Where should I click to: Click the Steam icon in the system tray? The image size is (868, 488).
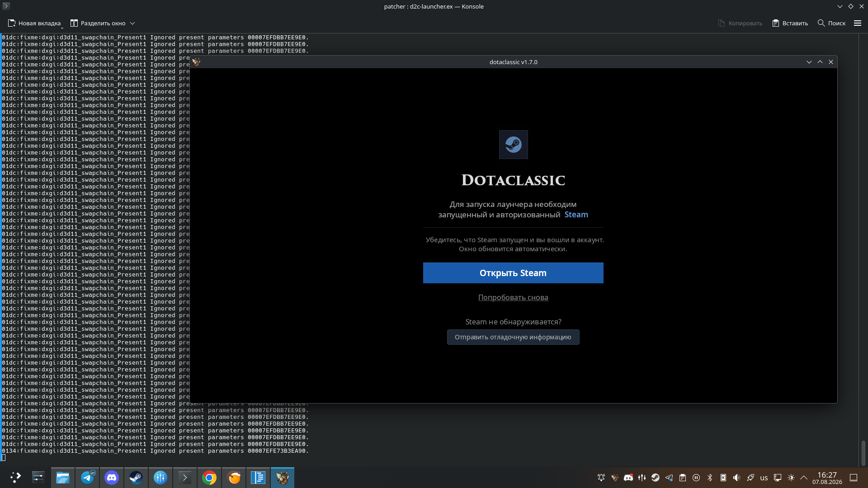[656, 478]
